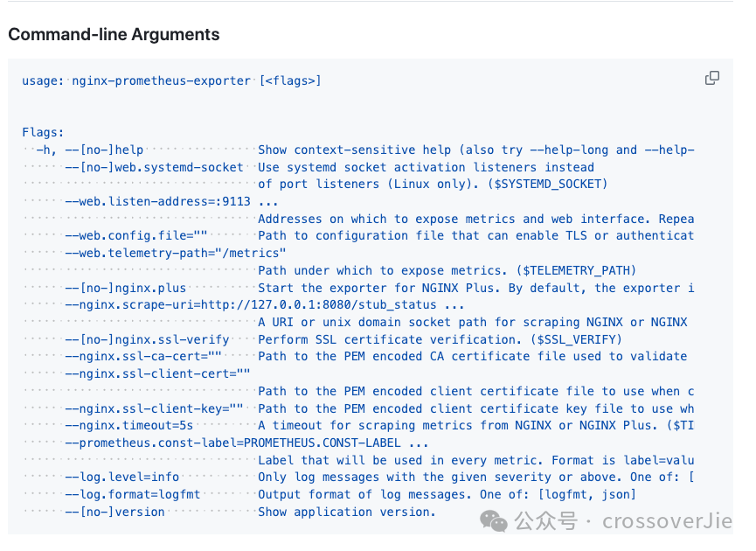Click the copy code icon
The image size is (756, 551).
pos(712,79)
